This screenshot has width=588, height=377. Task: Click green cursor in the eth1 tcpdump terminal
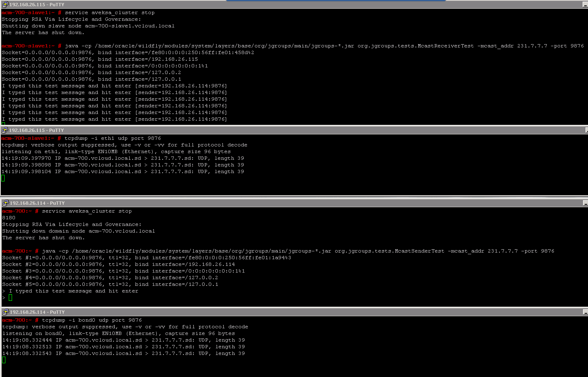tap(3, 178)
